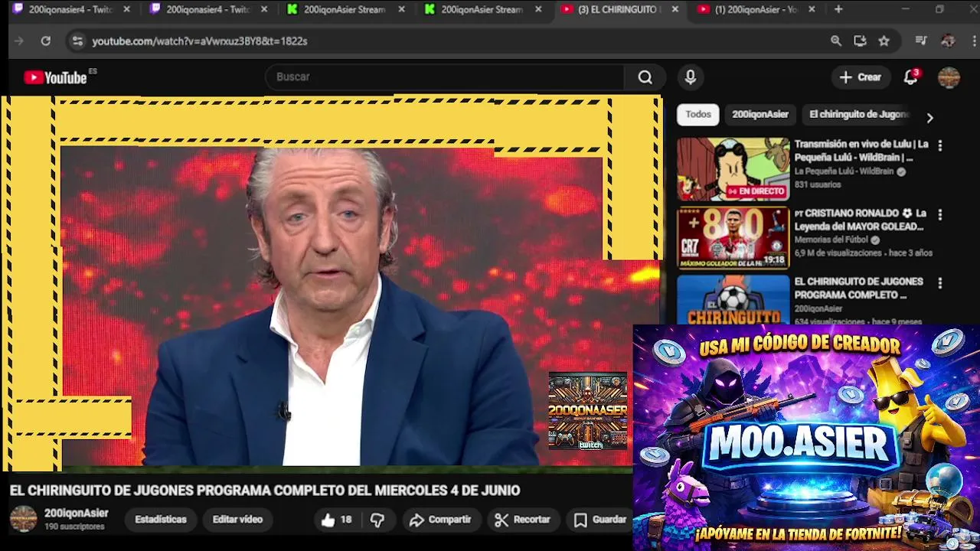Open options menu for Cristiano Ronaldo video
The width and height of the screenshot is (980, 551).
coord(940,214)
